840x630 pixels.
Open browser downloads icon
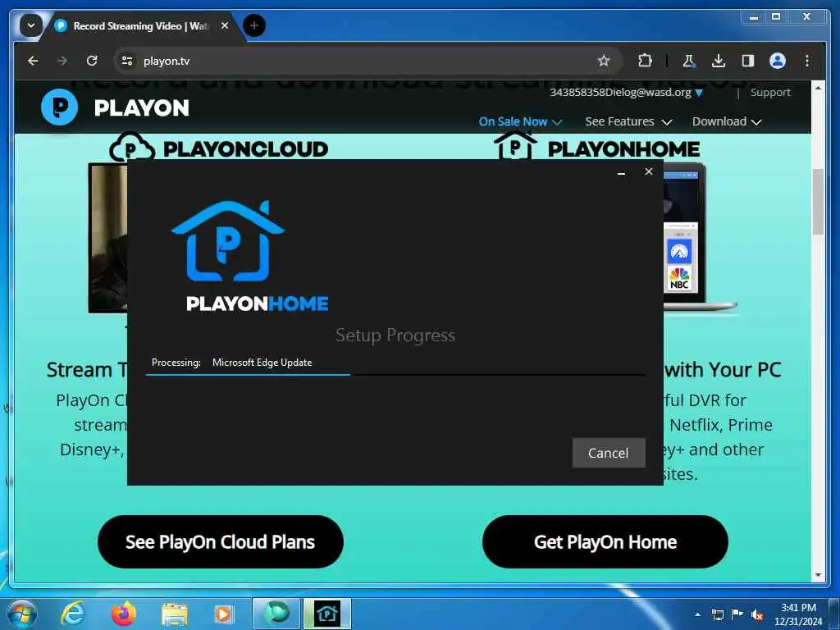coord(719,61)
